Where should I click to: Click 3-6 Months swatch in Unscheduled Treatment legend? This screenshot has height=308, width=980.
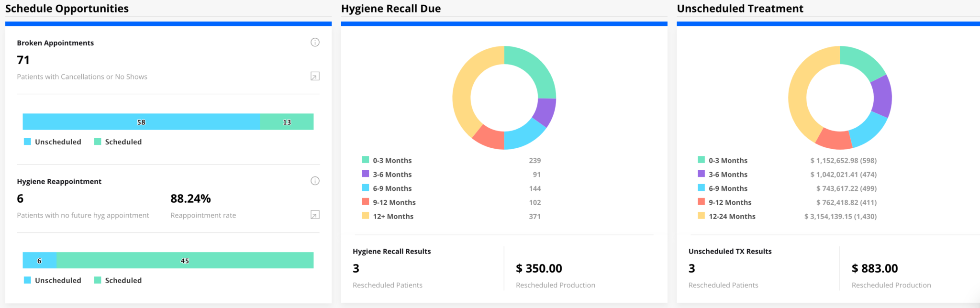click(701, 174)
